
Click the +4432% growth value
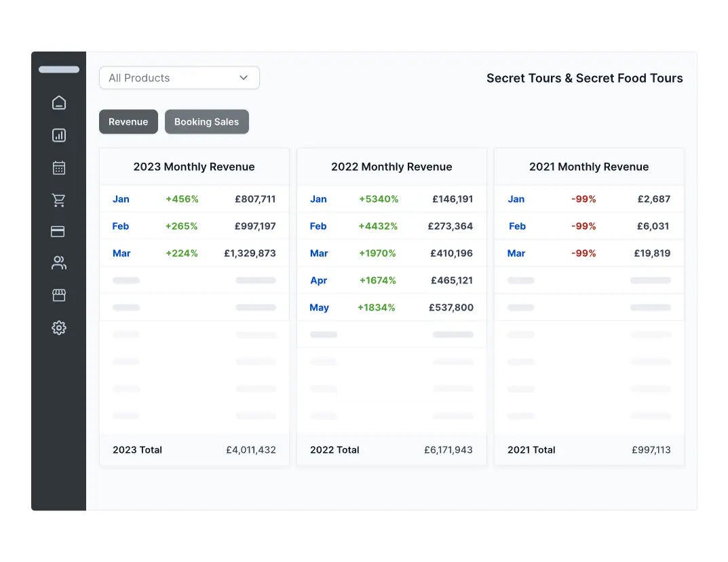tap(378, 226)
